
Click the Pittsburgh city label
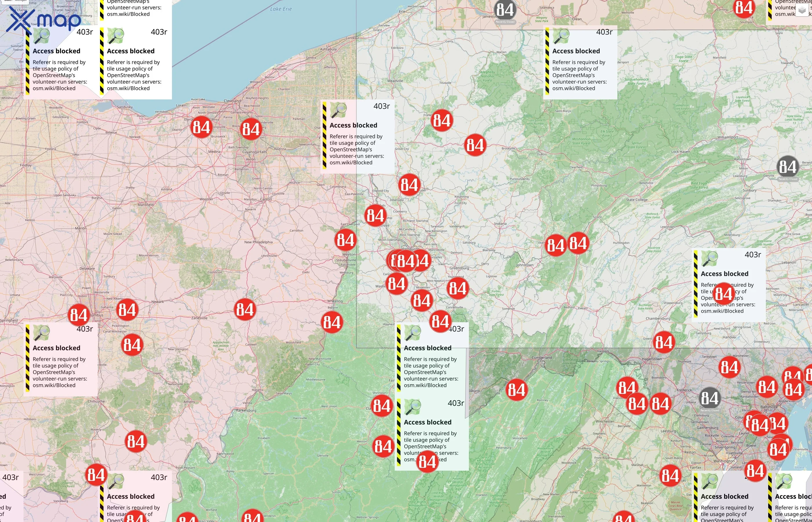pos(410,249)
